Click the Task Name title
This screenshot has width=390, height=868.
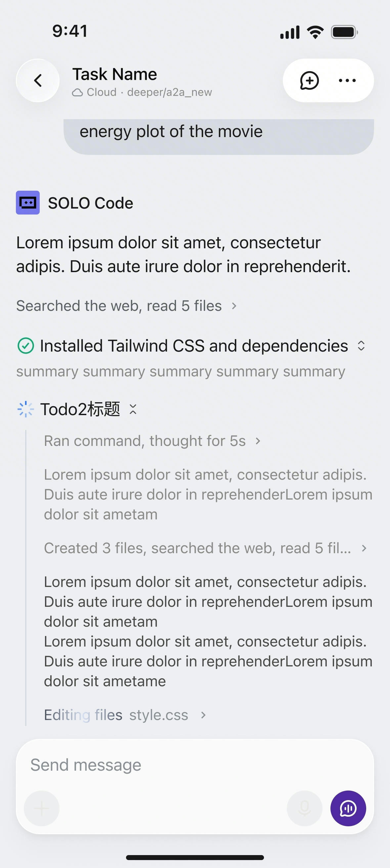pyautogui.click(x=114, y=74)
